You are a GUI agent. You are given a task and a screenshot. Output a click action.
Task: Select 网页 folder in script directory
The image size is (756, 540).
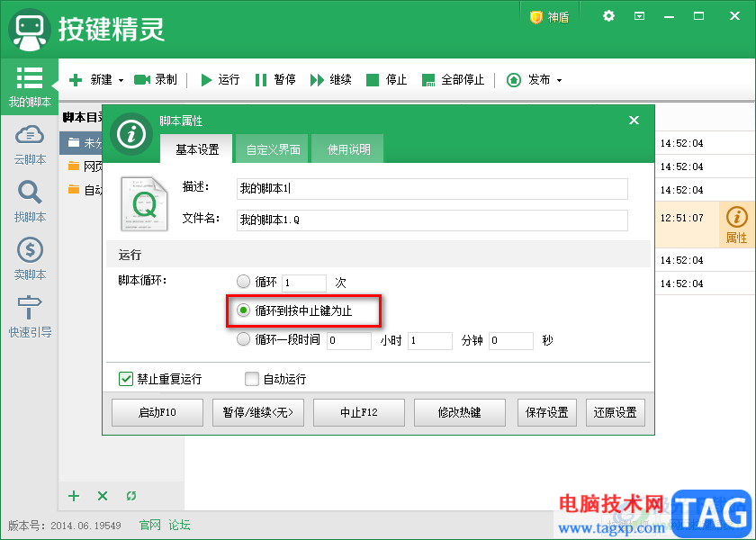[x=81, y=166]
